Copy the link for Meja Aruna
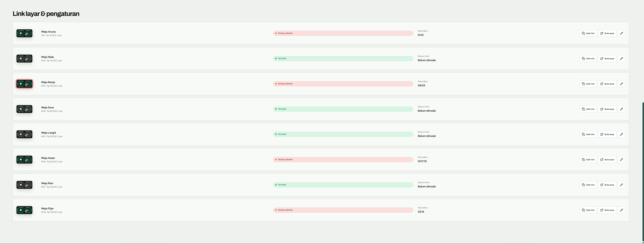The height and width of the screenshot is (244, 644). click(588, 33)
